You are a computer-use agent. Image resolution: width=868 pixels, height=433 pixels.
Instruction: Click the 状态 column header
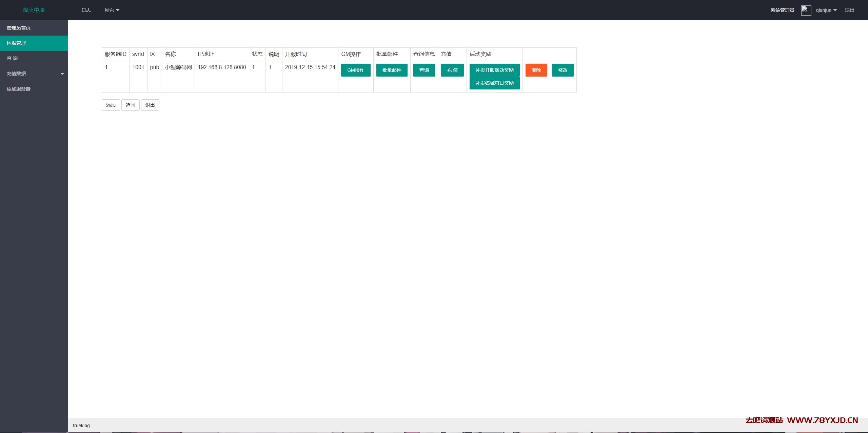click(257, 54)
